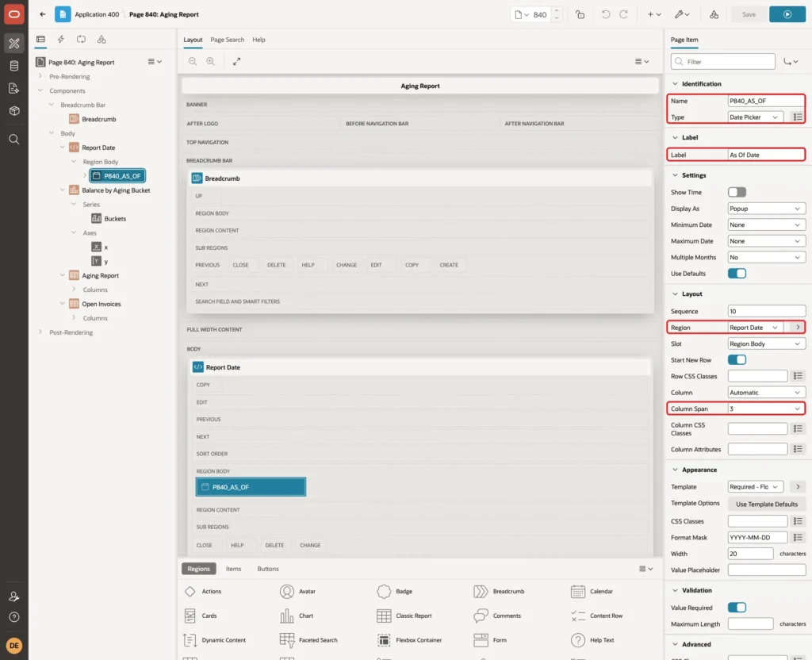This screenshot has height=660, width=812.
Task: Select the Layout tab
Action: 193,40
